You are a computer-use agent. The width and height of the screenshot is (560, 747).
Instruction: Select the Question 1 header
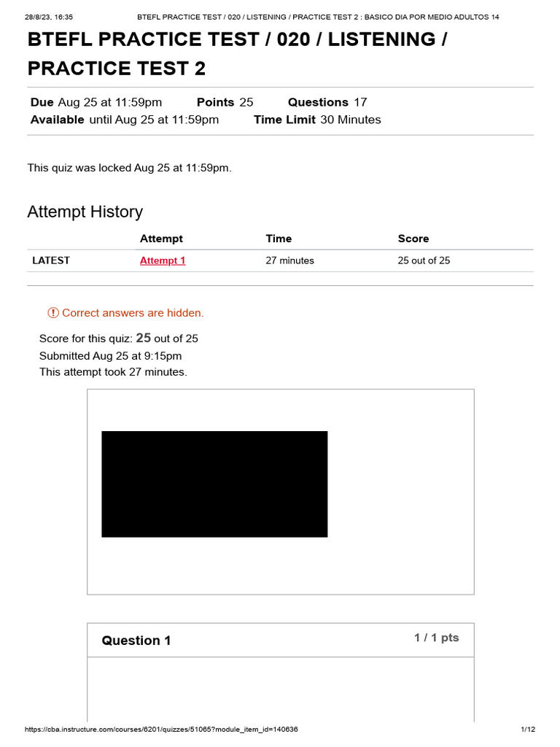[x=136, y=640]
